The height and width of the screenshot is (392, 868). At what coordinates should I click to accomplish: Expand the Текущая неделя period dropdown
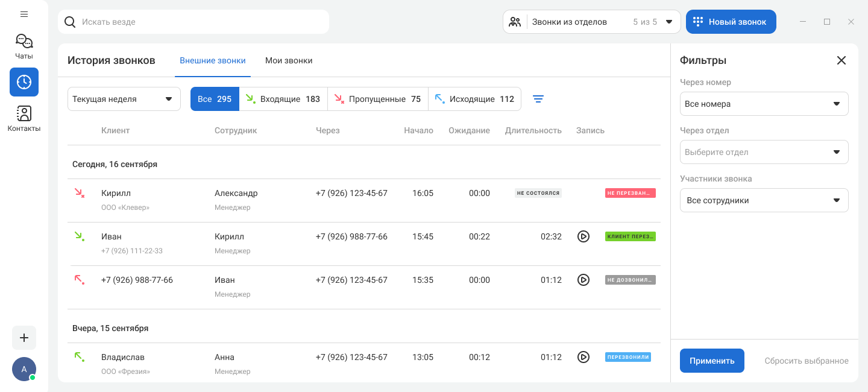(x=124, y=99)
